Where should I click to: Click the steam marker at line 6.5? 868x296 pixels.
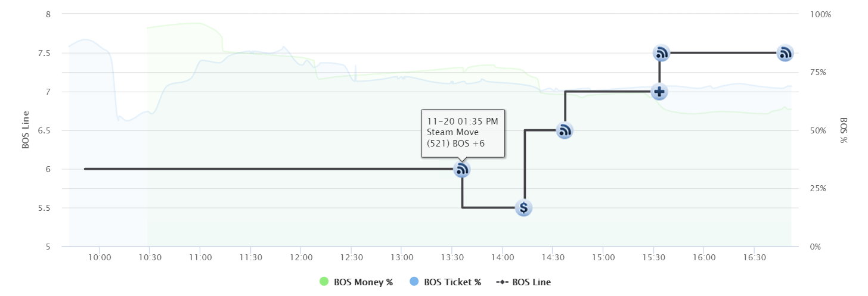point(565,130)
